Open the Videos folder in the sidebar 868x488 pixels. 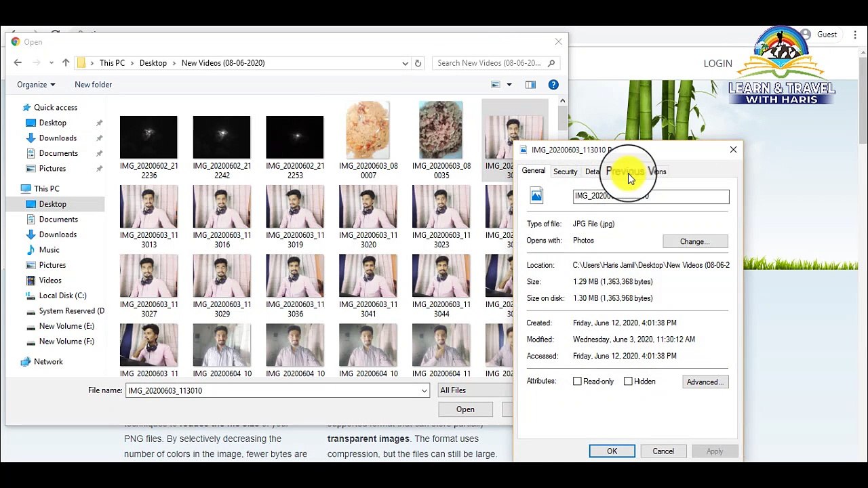click(x=50, y=281)
